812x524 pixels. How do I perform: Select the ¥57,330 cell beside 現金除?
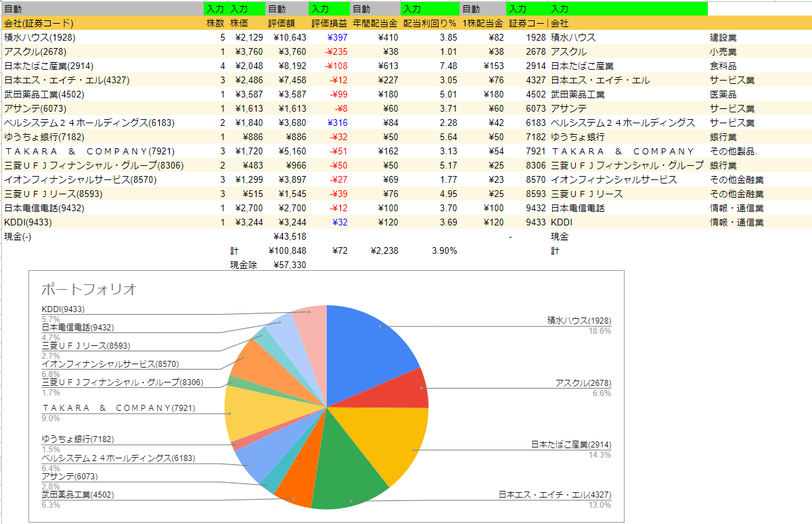[286, 265]
